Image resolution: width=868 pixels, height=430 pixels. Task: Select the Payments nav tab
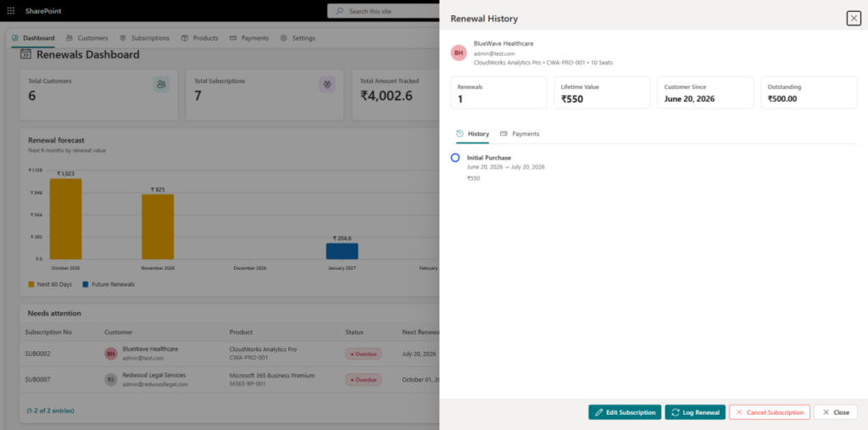tap(249, 38)
